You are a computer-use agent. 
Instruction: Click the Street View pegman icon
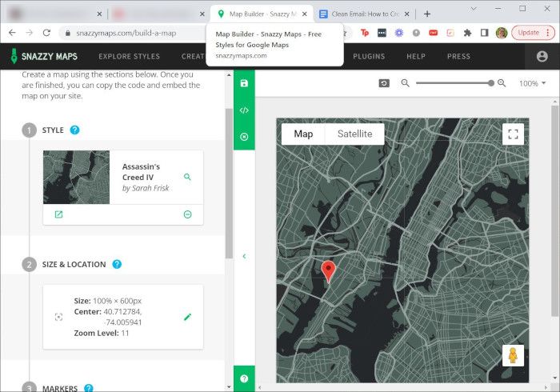513,355
